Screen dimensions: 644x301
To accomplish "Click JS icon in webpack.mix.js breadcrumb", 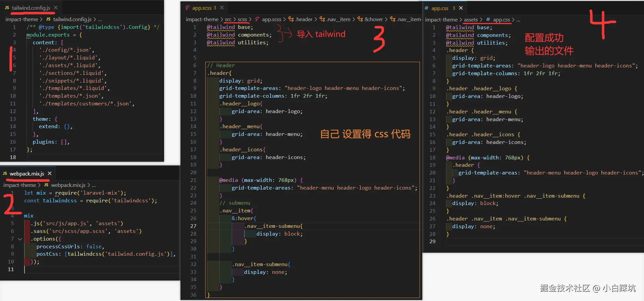I will pos(46,185).
